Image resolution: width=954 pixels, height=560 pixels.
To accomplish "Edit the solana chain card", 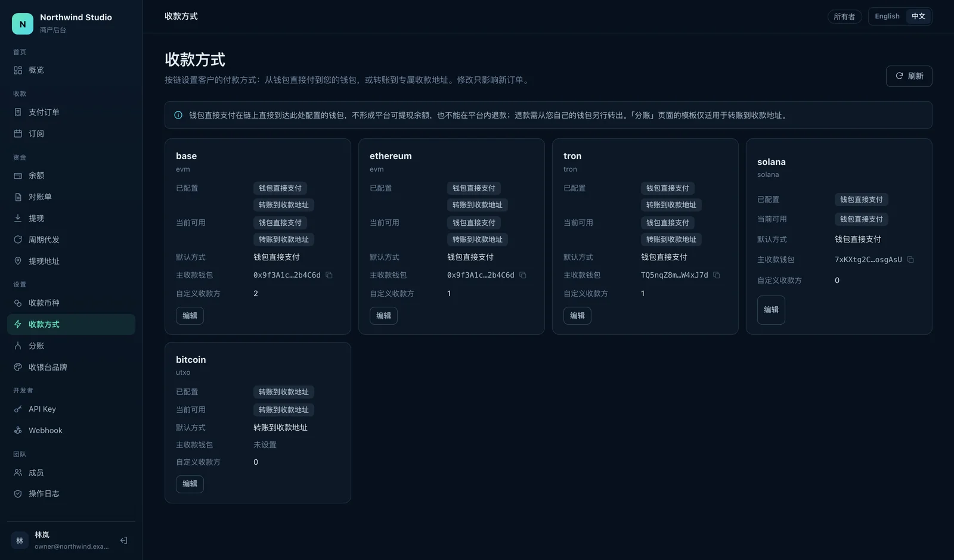I will 771,310.
